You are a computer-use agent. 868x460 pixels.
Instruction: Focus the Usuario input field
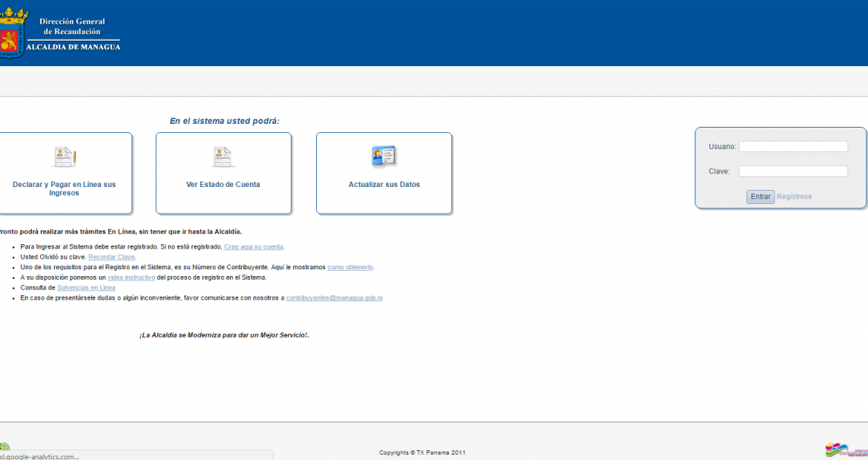coord(793,147)
